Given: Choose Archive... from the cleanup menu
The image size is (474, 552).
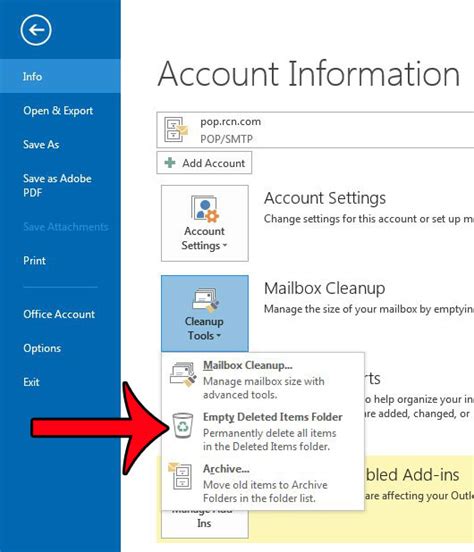Looking at the screenshot, I should (263, 483).
